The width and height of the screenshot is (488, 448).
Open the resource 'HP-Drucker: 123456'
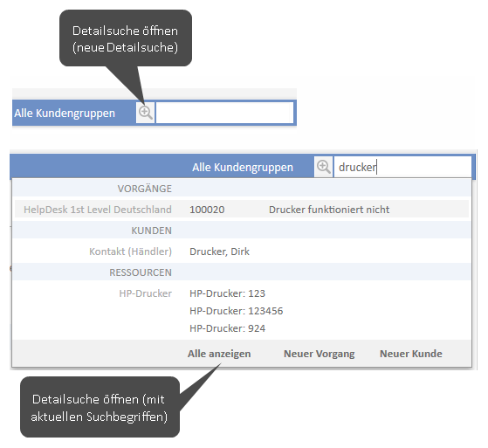pos(237,311)
